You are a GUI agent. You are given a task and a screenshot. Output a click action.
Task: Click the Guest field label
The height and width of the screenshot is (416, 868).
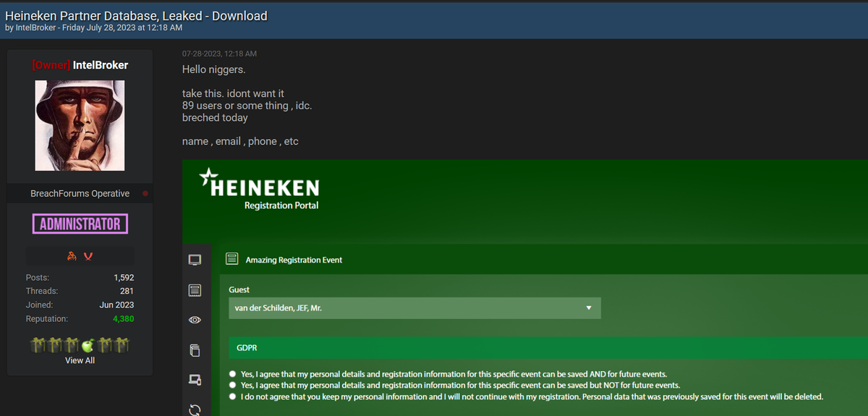(x=239, y=289)
